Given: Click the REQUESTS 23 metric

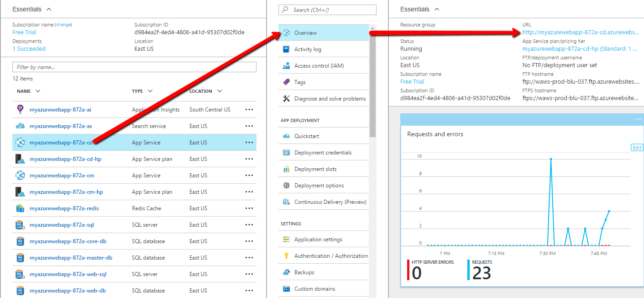Looking at the screenshot, I should [480, 270].
